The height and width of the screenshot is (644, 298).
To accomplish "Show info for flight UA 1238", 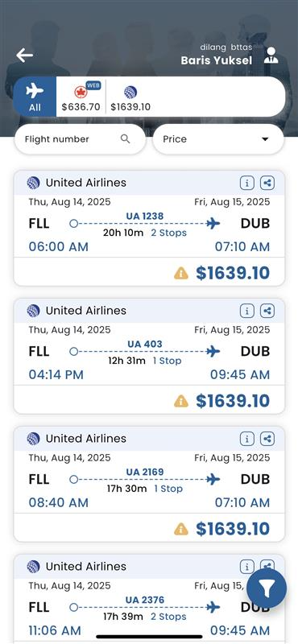I will pyautogui.click(x=247, y=184).
